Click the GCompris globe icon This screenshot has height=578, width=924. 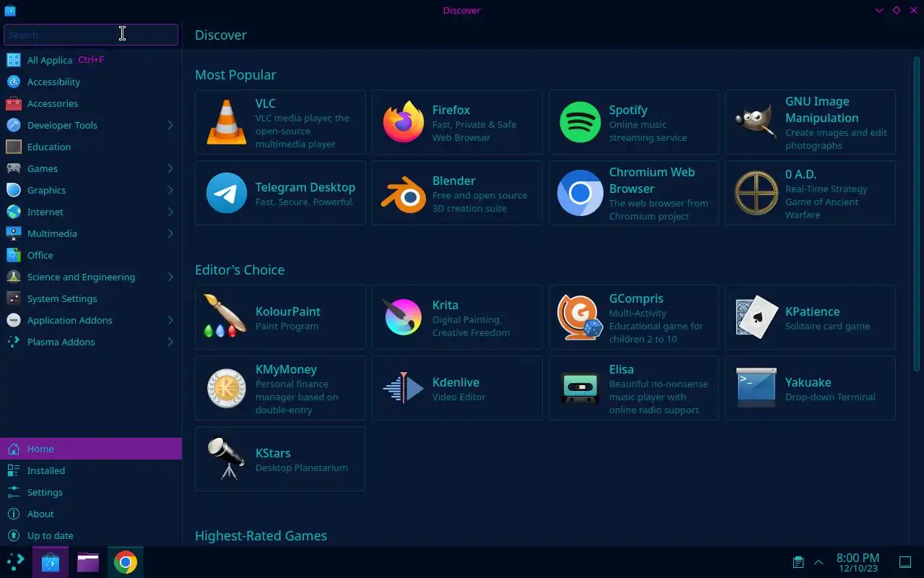pos(580,317)
